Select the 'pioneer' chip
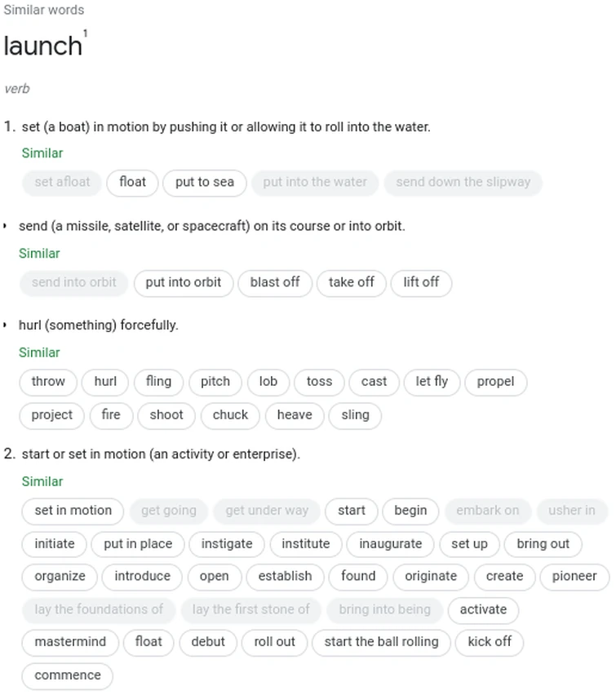The height and width of the screenshot is (695, 616). point(574,577)
